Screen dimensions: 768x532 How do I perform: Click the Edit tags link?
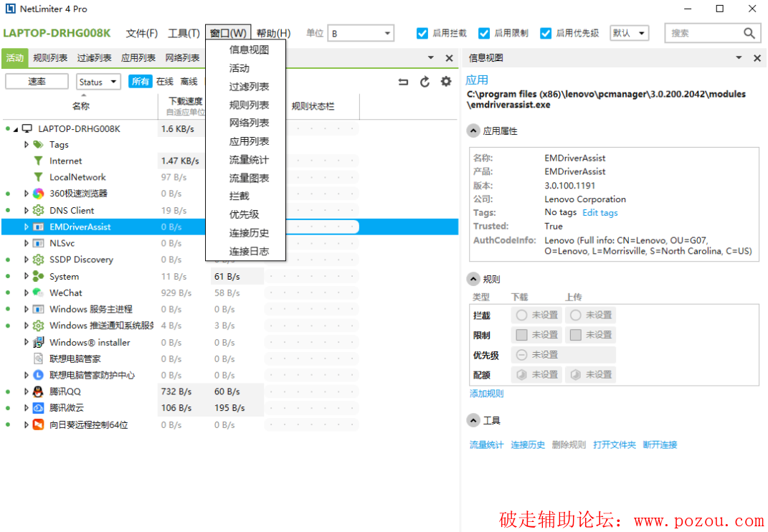point(600,213)
